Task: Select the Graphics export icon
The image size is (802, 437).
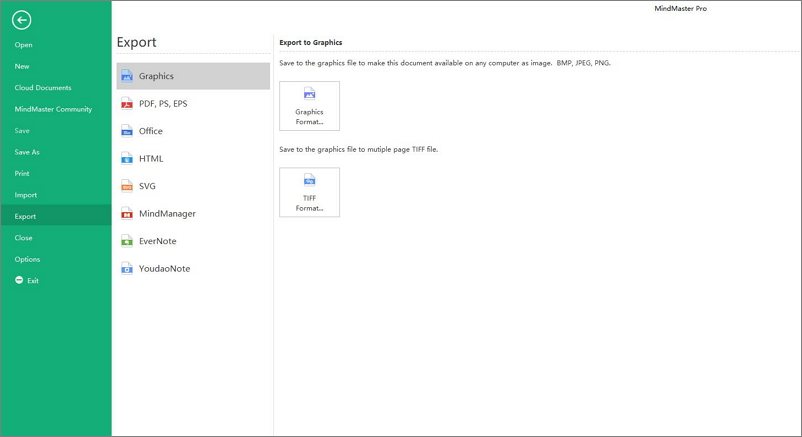Action: [127, 76]
